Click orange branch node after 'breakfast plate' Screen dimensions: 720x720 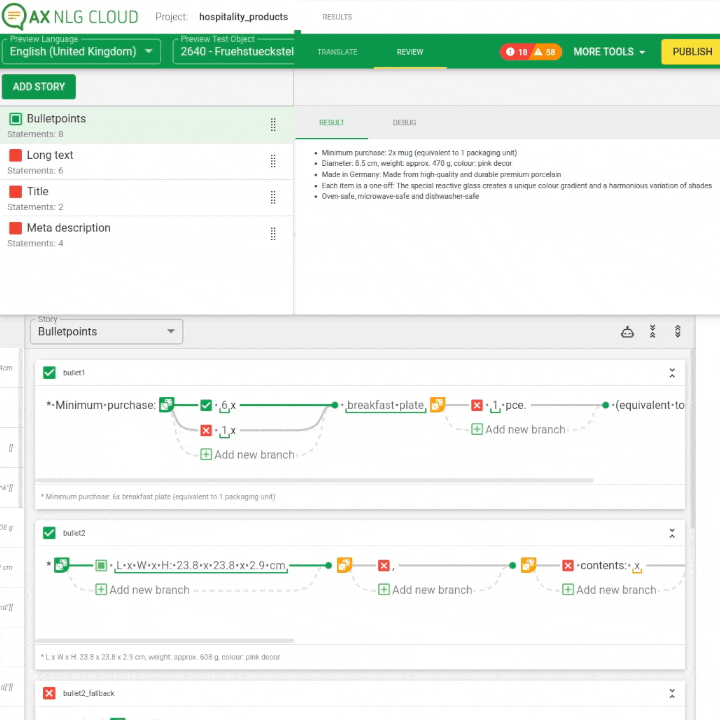pyautogui.click(x=437, y=405)
